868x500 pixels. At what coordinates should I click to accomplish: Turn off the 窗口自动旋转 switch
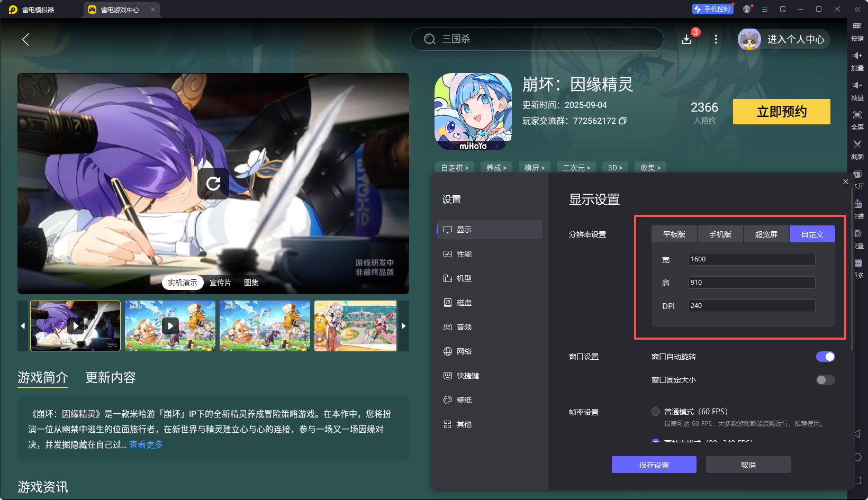click(826, 357)
